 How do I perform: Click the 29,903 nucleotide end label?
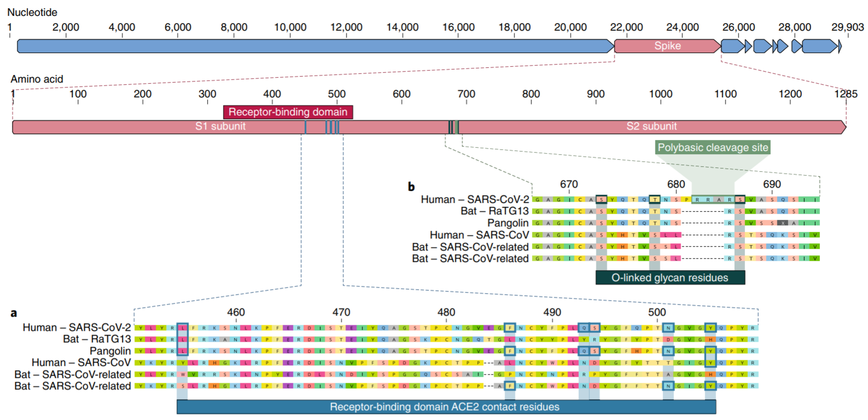(x=847, y=27)
